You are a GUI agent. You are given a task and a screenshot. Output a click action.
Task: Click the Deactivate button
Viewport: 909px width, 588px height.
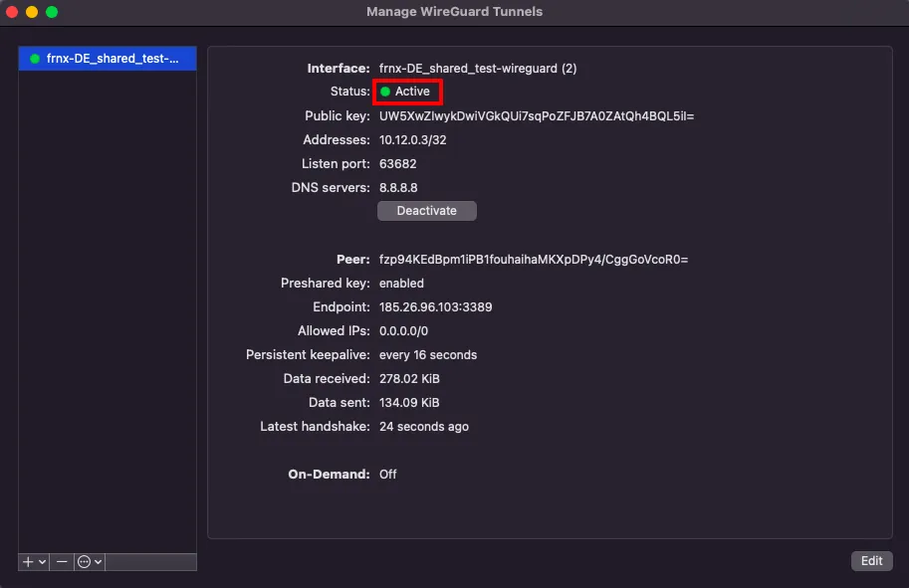click(427, 211)
